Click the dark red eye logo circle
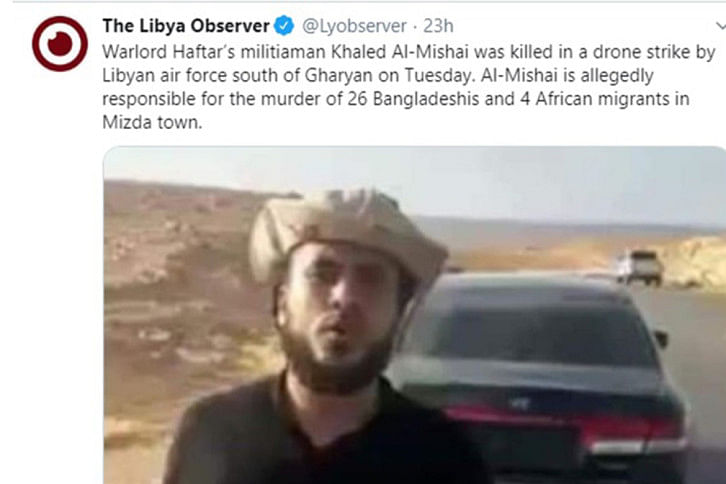Viewport: 726px width, 484px height. point(60,44)
